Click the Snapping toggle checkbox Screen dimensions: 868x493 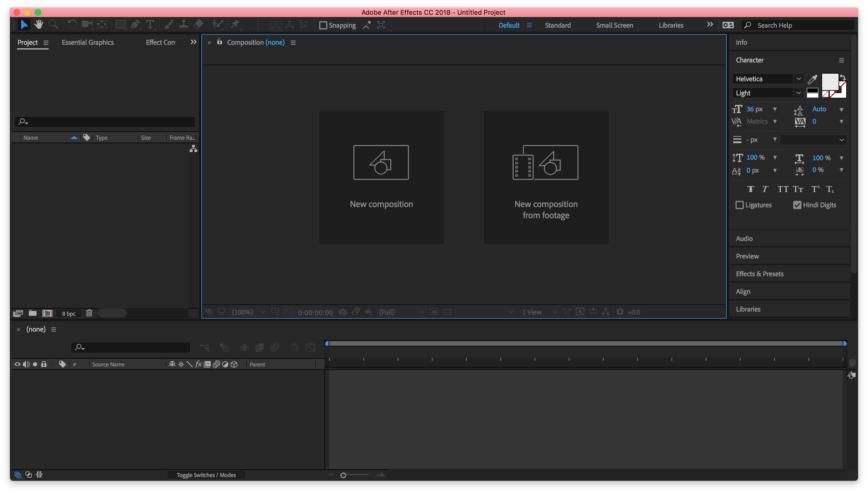point(322,25)
